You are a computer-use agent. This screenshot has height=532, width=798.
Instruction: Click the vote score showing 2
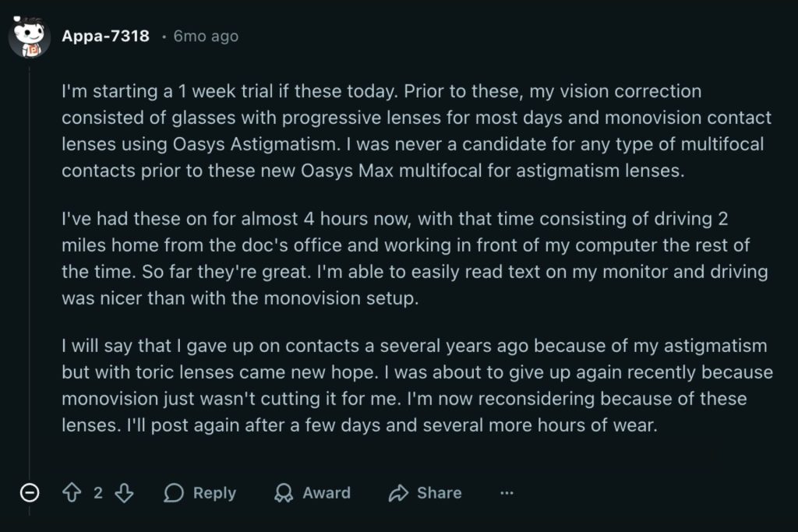[x=98, y=492]
